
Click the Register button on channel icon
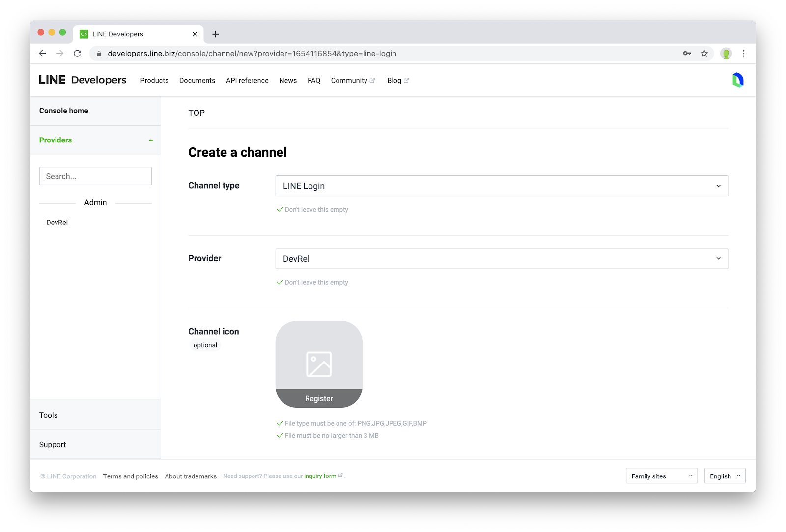tap(319, 398)
